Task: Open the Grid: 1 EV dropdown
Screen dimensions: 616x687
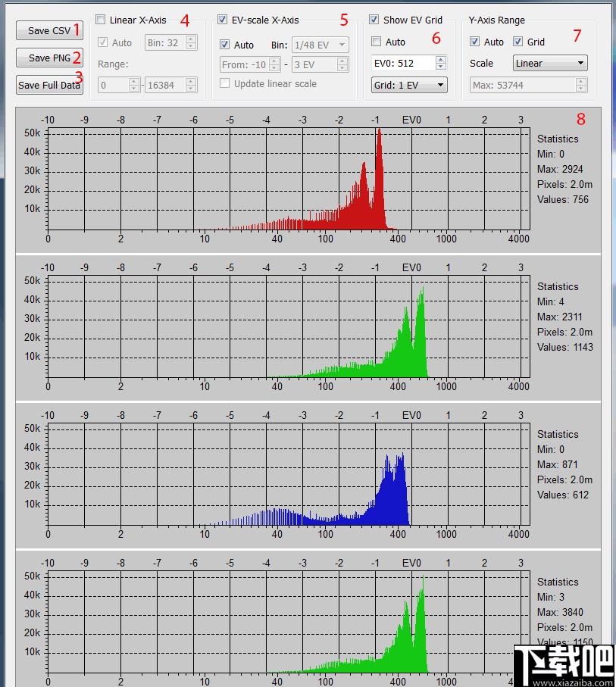Action: click(x=409, y=85)
